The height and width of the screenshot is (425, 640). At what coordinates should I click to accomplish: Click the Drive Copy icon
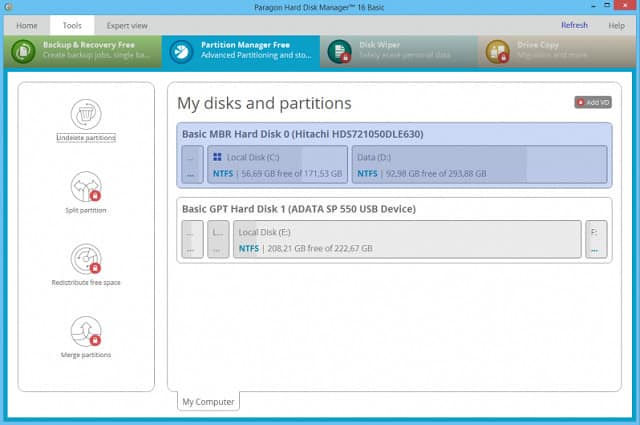(498, 51)
